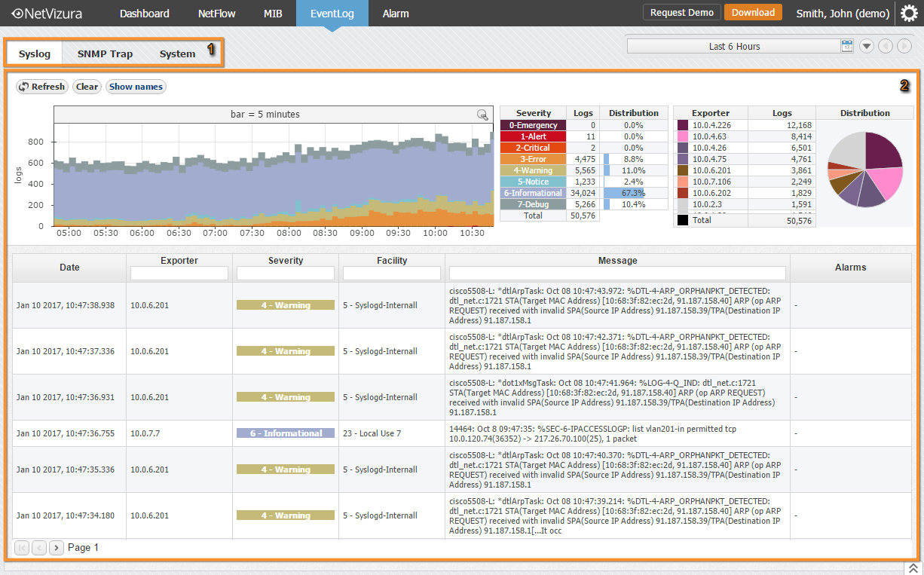
Task: Collapse panel with double-chevron icon
Action: pos(913,567)
